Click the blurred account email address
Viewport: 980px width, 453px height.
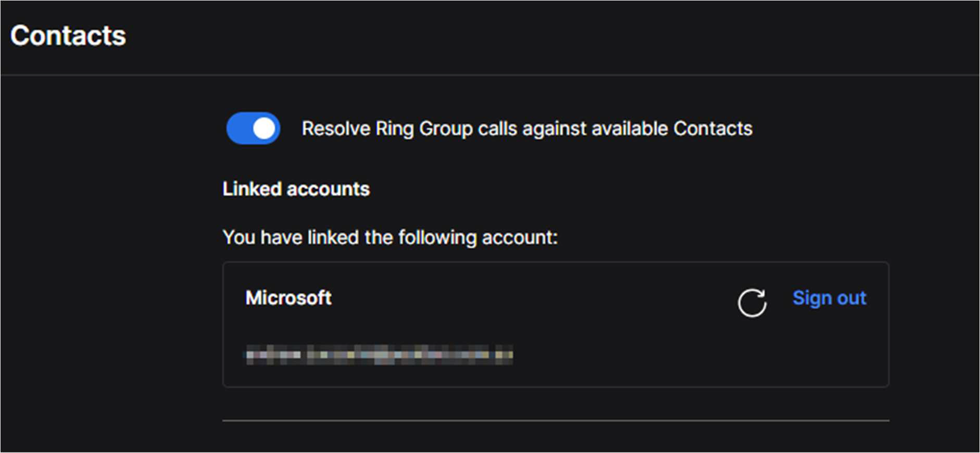point(379,355)
